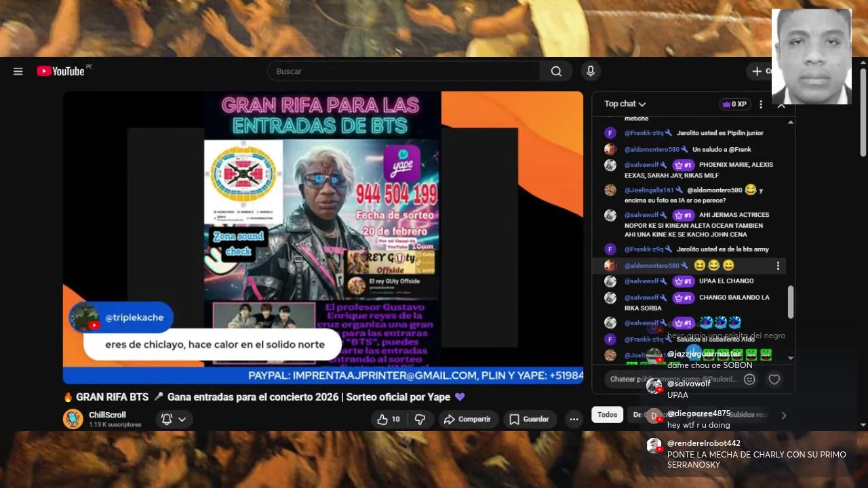This screenshot has width=868, height=488.
Task: Click the Guardar save button
Action: 529,420
